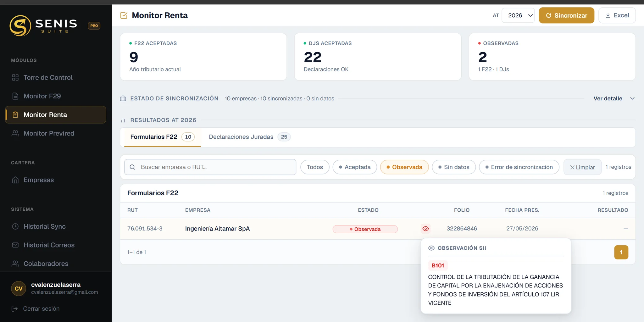Click the Monitor F29 document icon
Image resolution: width=644 pixels, height=322 pixels.
pos(15,96)
